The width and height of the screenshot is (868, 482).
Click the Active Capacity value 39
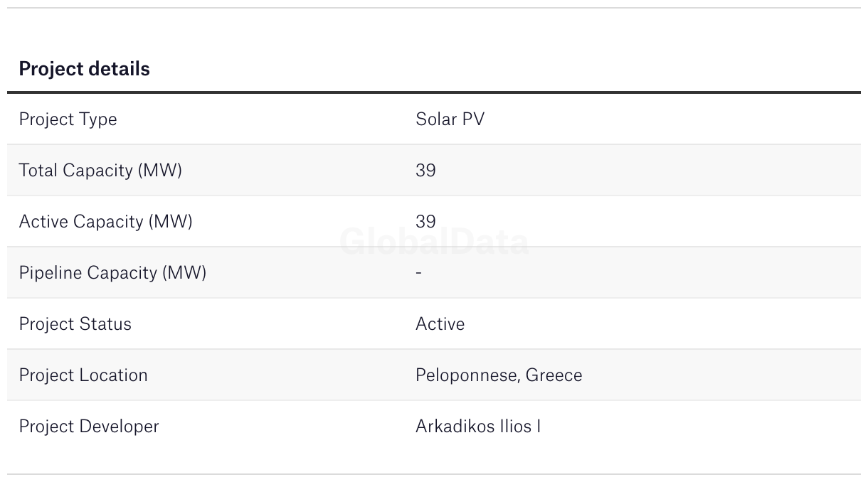[425, 222]
